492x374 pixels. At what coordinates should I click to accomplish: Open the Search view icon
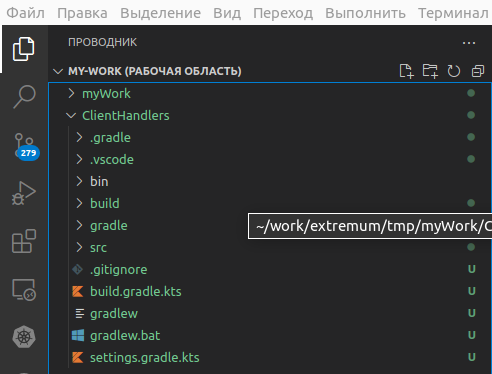click(x=24, y=97)
